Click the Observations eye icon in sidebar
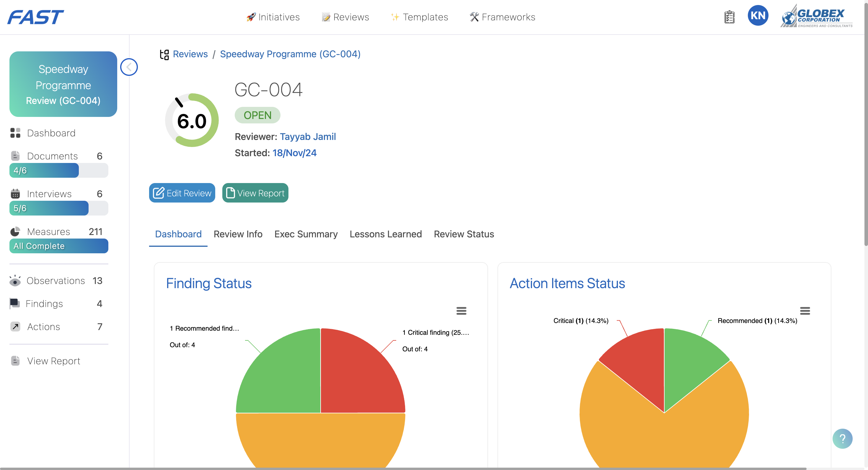Image resolution: width=868 pixels, height=470 pixels. pyautogui.click(x=15, y=281)
